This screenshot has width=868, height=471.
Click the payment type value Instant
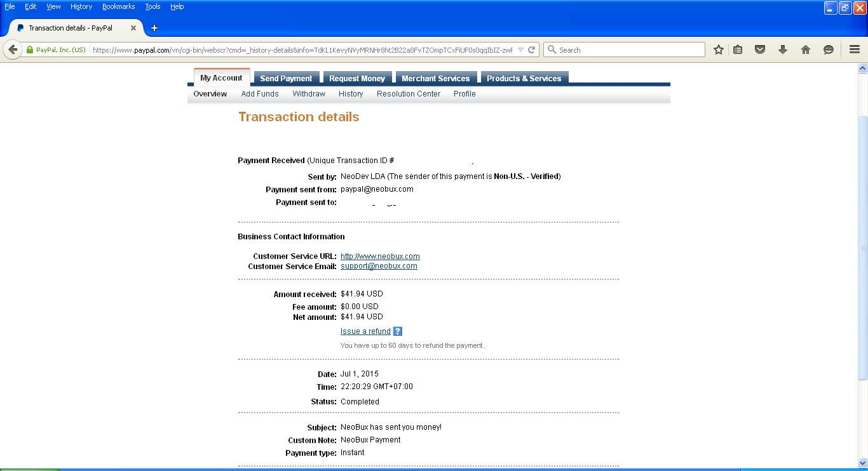(353, 453)
